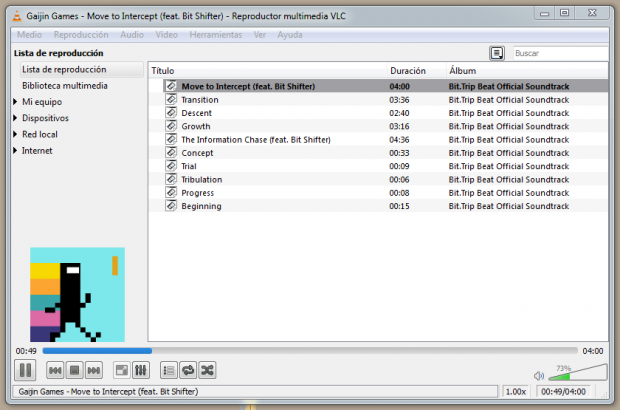Click duration "04:36" in the list
620x410 pixels.
[x=399, y=140]
